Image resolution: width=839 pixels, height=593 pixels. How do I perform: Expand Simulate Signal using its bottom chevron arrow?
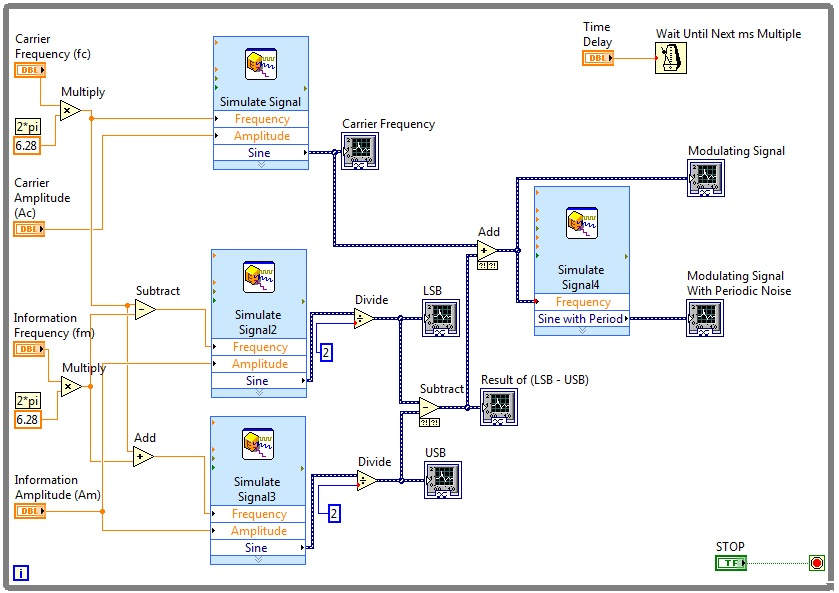[260, 166]
